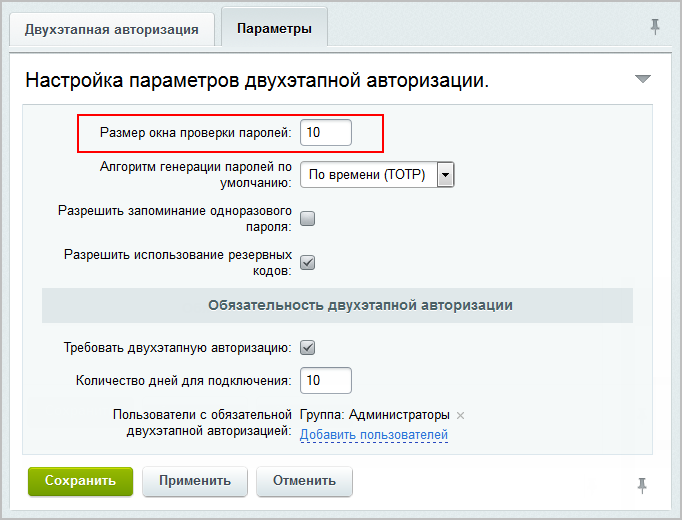Screen dimensions: 682x520
Task: Collapse the settings section with the triangle arrow
Action: point(642,79)
